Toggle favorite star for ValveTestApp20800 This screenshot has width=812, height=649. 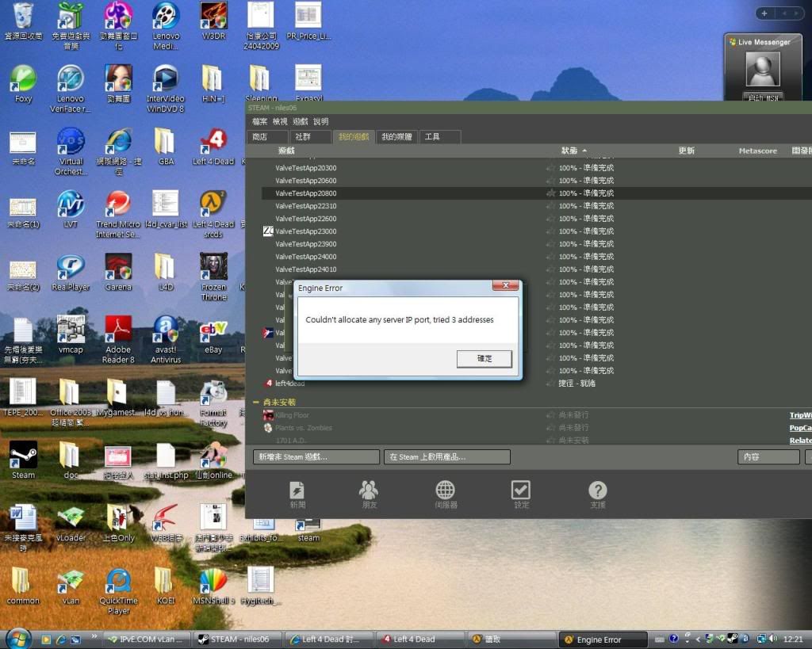551,193
